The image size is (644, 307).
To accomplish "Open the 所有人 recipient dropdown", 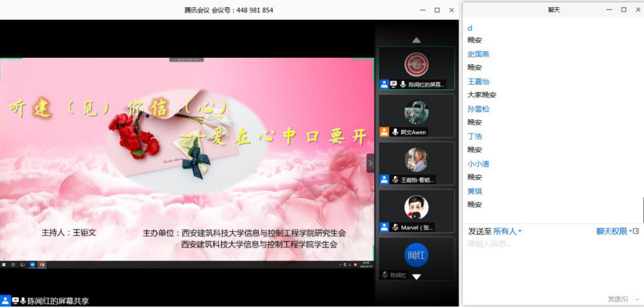I will pyautogui.click(x=507, y=231).
